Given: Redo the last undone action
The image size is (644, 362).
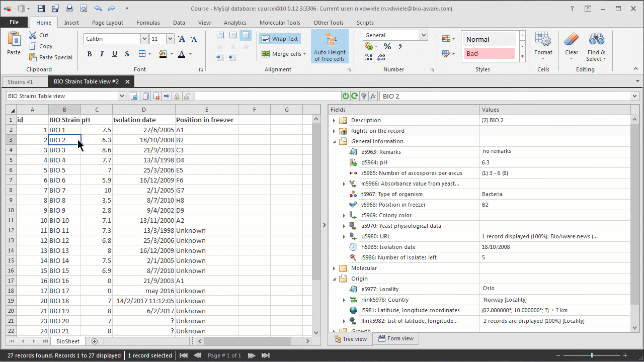Looking at the screenshot, I should pos(111,9).
